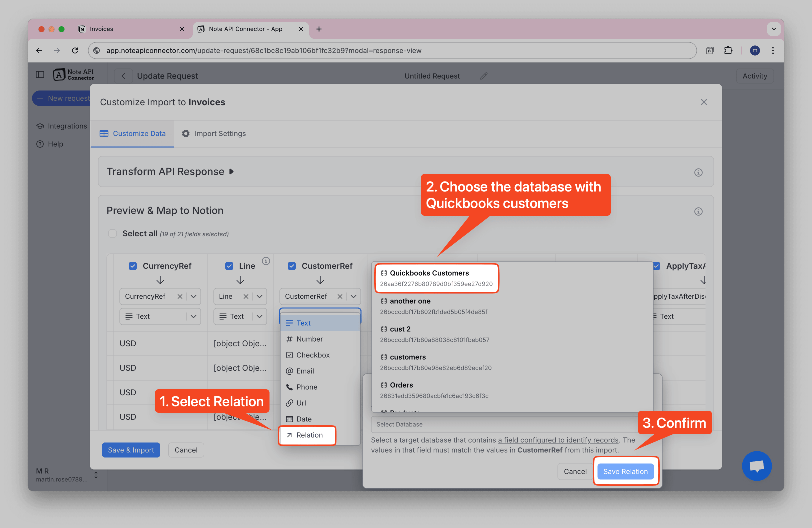Uncheck the ApplyTaxAfterDiscount column checkbox
Viewport: 812px width, 528px height.
[656, 266]
